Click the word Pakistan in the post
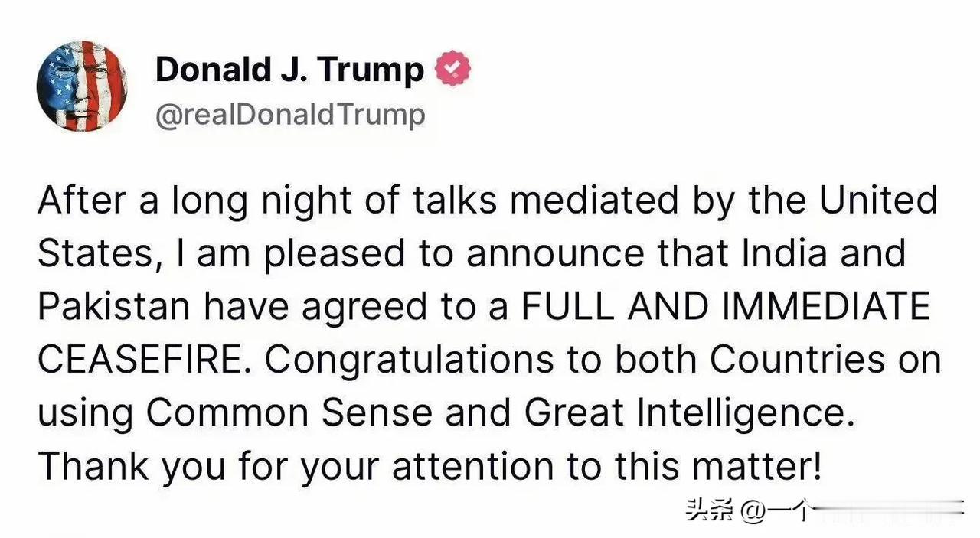The width and height of the screenshot is (980, 538). 113,306
